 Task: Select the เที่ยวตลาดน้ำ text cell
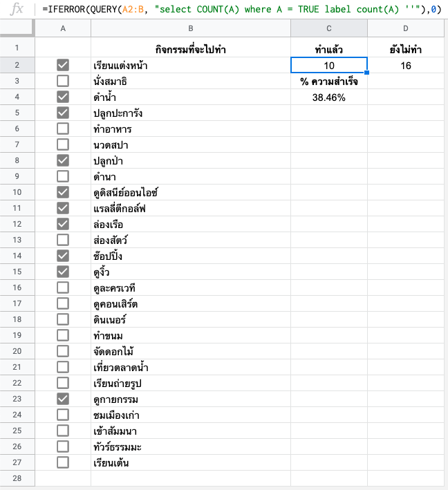(x=191, y=367)
